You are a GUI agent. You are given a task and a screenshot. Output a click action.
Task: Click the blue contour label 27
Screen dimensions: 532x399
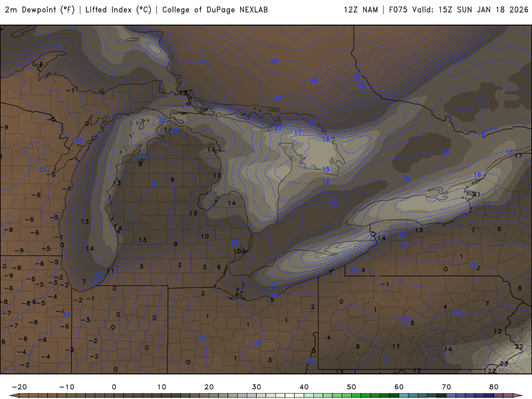278,98
